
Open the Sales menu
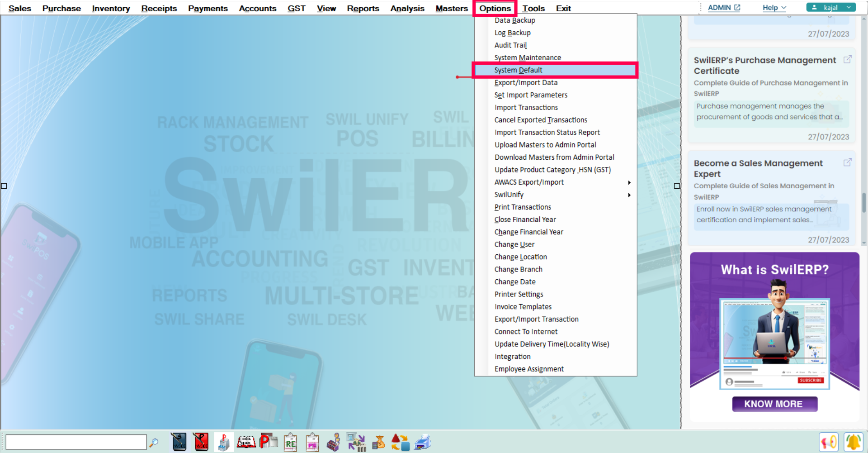[x=20, y=8]
